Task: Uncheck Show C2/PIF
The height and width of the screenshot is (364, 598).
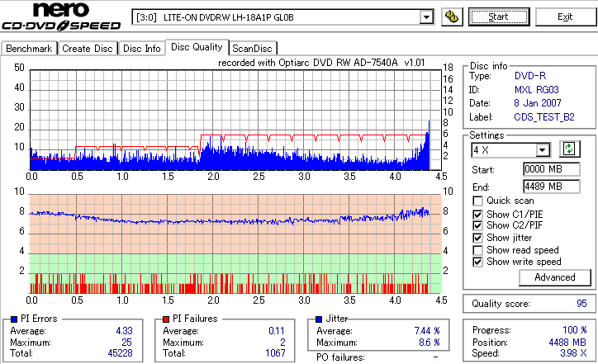Action: coord(477,225)
